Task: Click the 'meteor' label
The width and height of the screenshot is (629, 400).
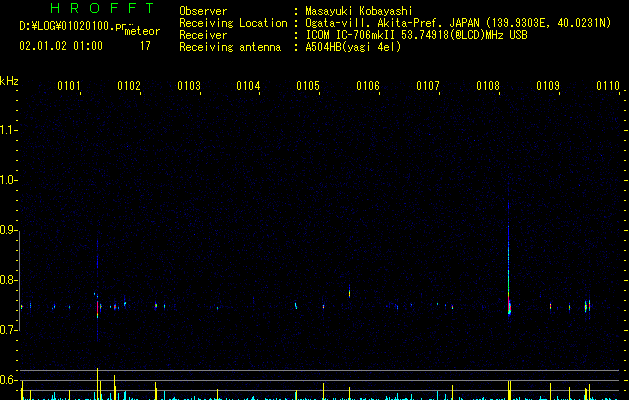Action: 142,31
